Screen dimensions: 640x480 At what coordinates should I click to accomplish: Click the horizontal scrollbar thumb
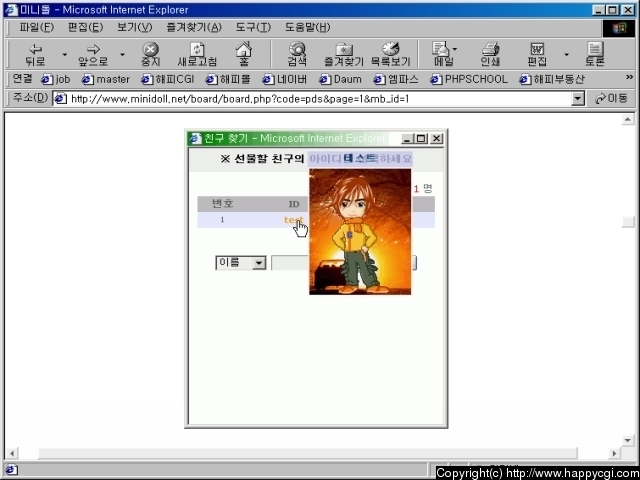[x=308, y=453]
